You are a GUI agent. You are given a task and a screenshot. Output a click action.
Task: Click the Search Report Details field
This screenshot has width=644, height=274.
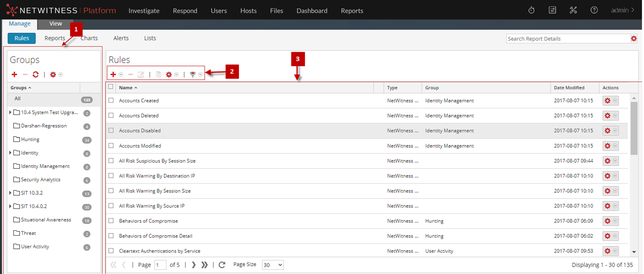click(567, 39)
